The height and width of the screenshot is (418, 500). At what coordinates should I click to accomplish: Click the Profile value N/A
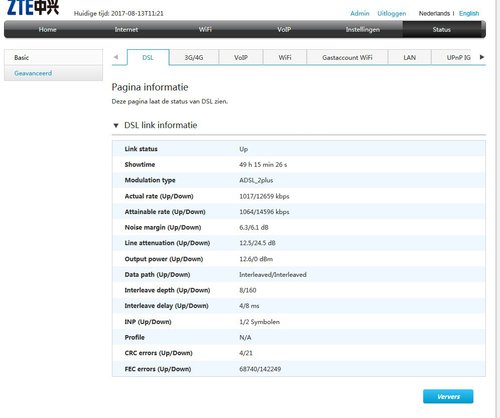coord(245,337)
